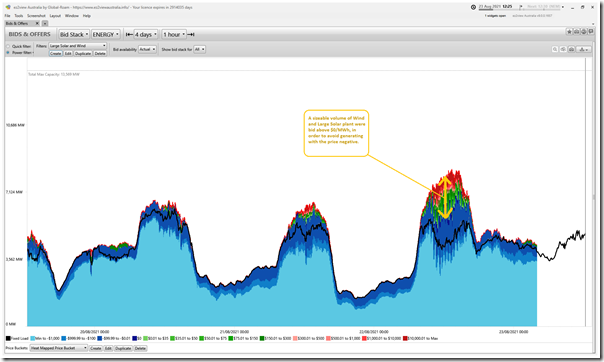Open the 1 hour step dropdown
This screenshot has height=362, width=604.
click(174, 35)
